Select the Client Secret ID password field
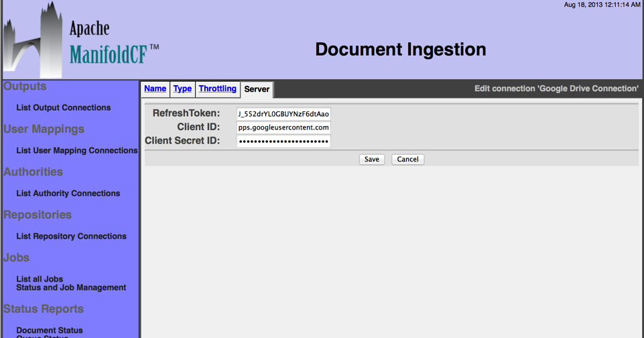 pos(283,141)
